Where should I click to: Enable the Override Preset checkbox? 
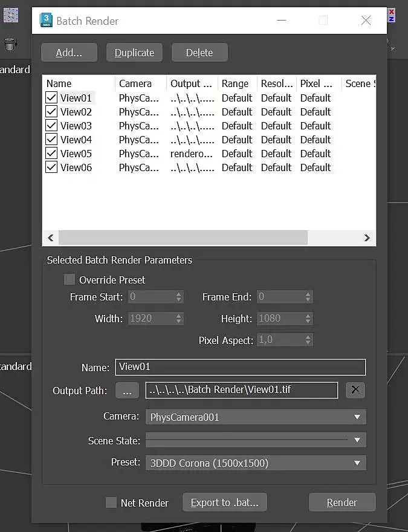(70, 279)
